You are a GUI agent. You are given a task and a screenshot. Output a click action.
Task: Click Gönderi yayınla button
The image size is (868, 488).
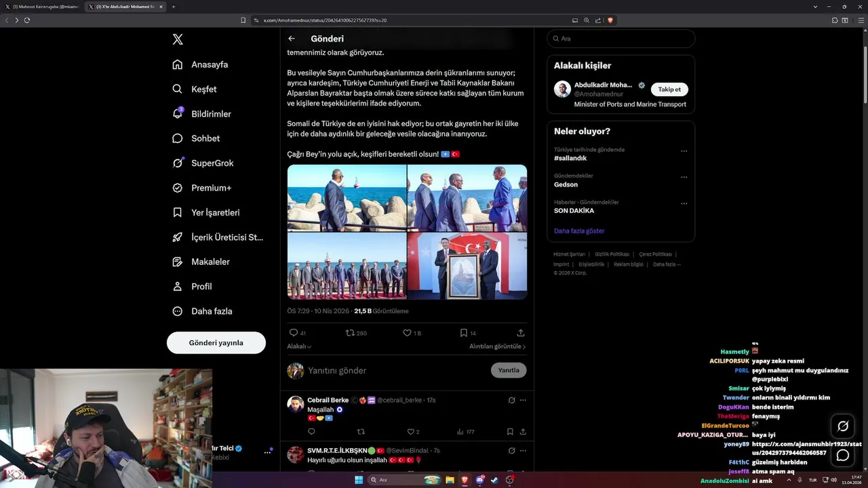click(x=216, y=343)
